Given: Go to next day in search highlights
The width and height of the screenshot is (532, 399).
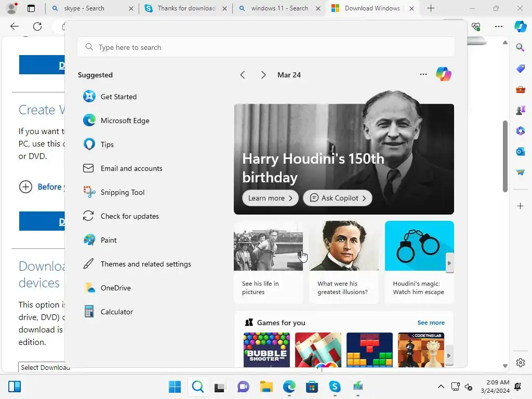Looking at the screenshot, I should pyautogui.click(x=263, y=75).
